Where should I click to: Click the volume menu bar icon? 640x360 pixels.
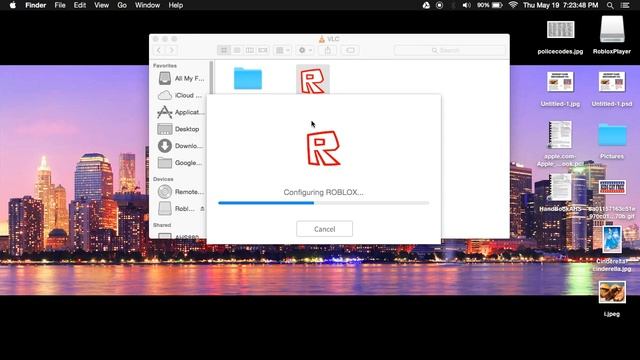point(466,5)
